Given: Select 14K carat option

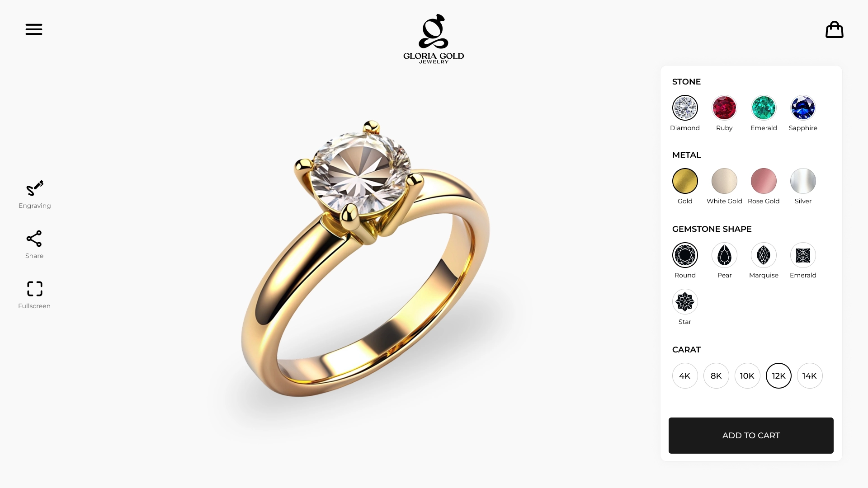Looking at the screenshot, I should pyautogui.click(x=810, y=376).
